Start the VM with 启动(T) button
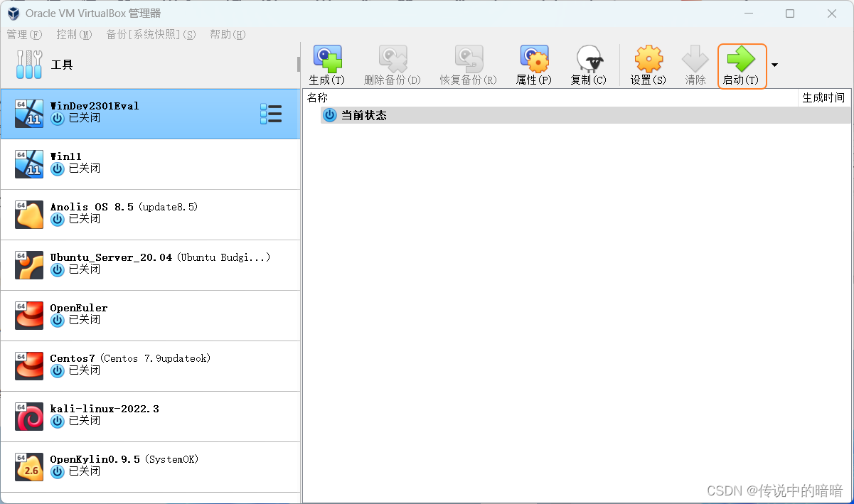This screenshot has width=854, height=504. coord(742,65)
